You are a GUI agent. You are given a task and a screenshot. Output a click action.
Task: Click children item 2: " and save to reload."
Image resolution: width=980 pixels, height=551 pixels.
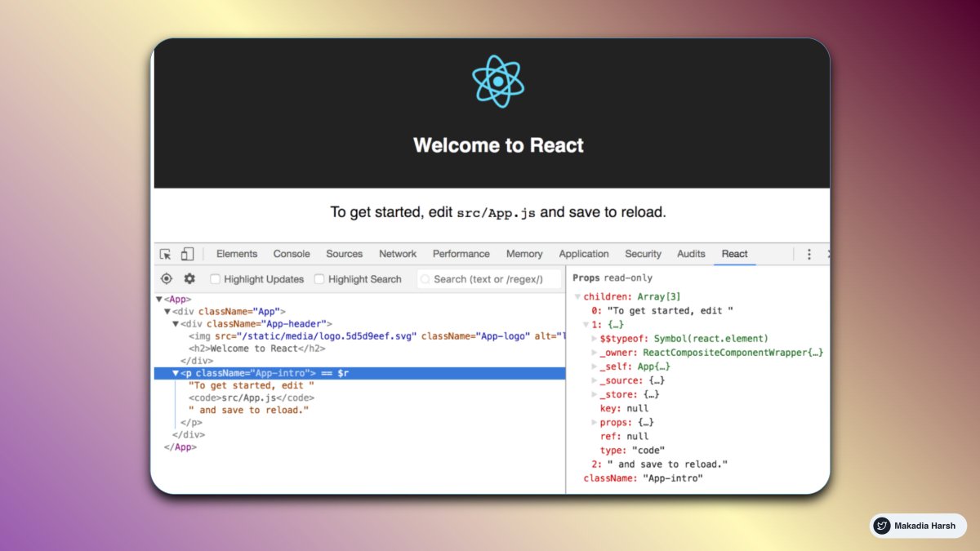click(659, 464)
